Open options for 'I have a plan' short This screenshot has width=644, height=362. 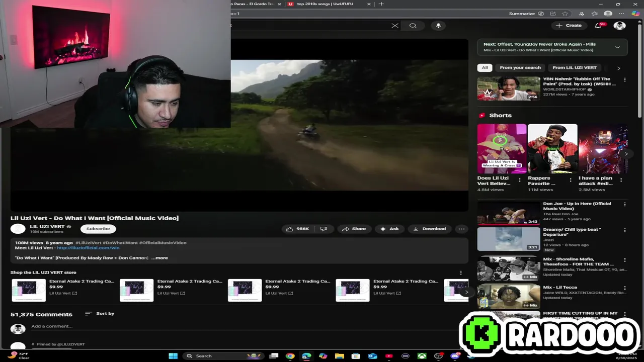click(621, 180)
